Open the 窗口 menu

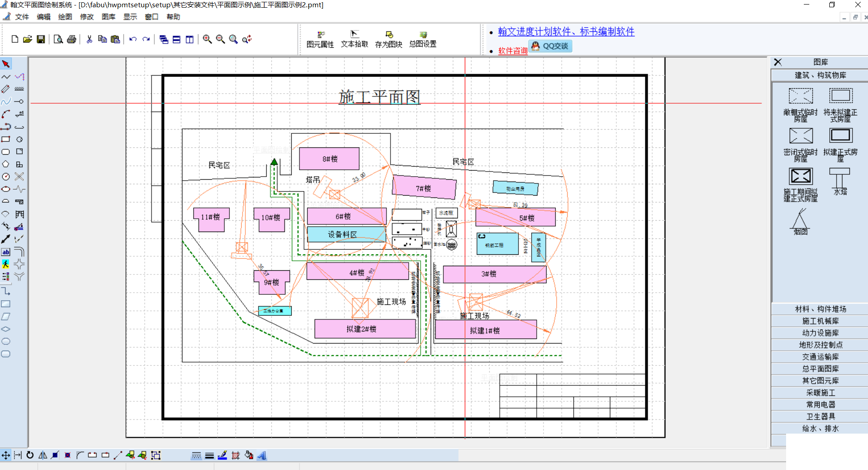pos(152,17)
